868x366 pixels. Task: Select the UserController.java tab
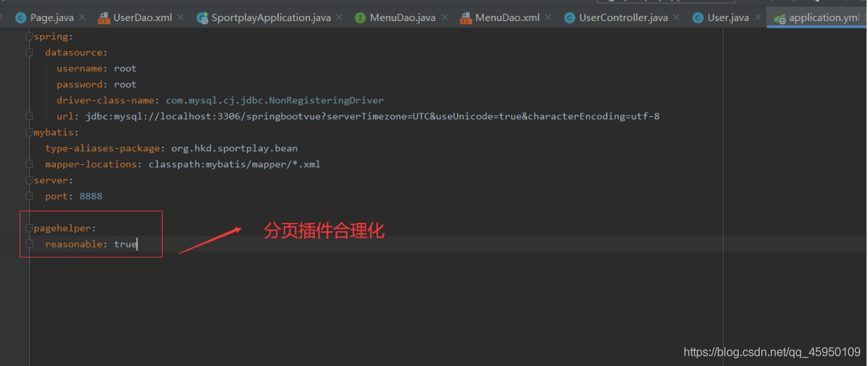pyautogui.click(x=623, y=17)
